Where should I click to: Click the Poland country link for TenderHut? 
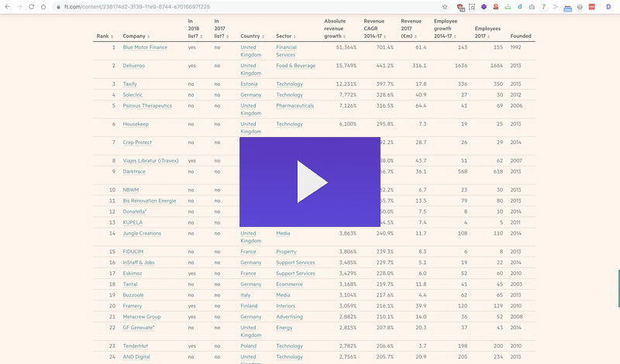248,346
